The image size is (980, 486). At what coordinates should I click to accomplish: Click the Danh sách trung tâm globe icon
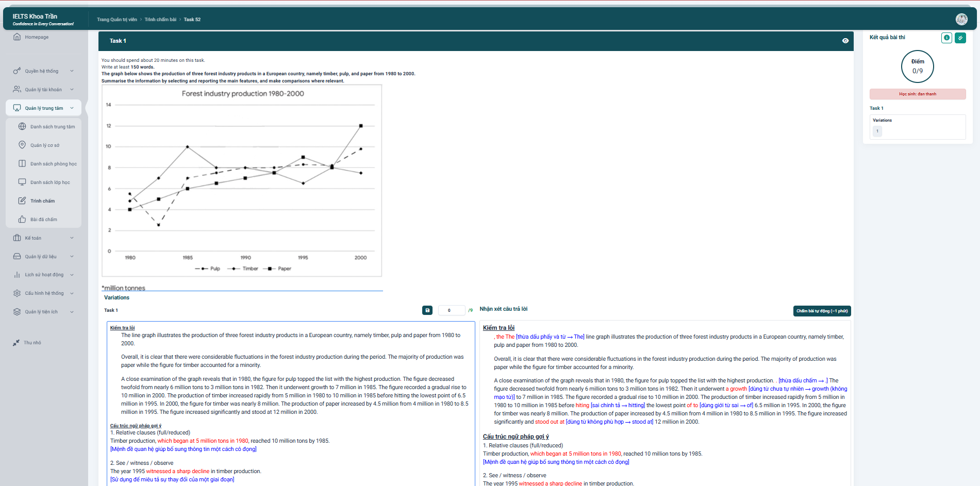22,127
